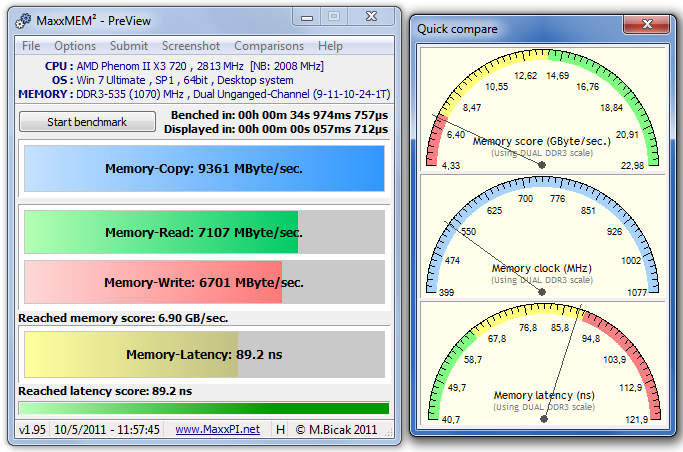
Task: Minimize the MaxxMEM PreView window
Action: (306, 16)
